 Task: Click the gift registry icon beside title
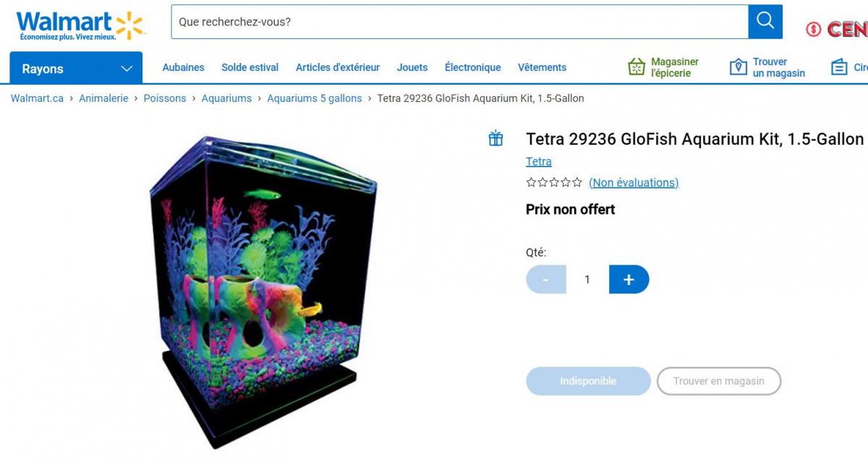pyautogui.click(x=495, y=138)
